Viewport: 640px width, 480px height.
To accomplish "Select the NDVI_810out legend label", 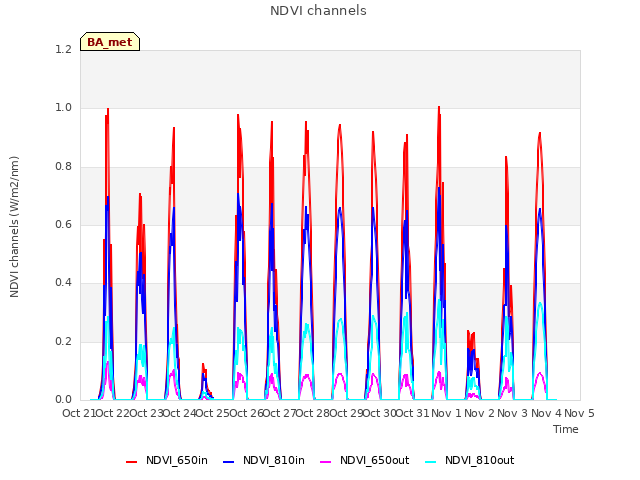I will (480, 460).
